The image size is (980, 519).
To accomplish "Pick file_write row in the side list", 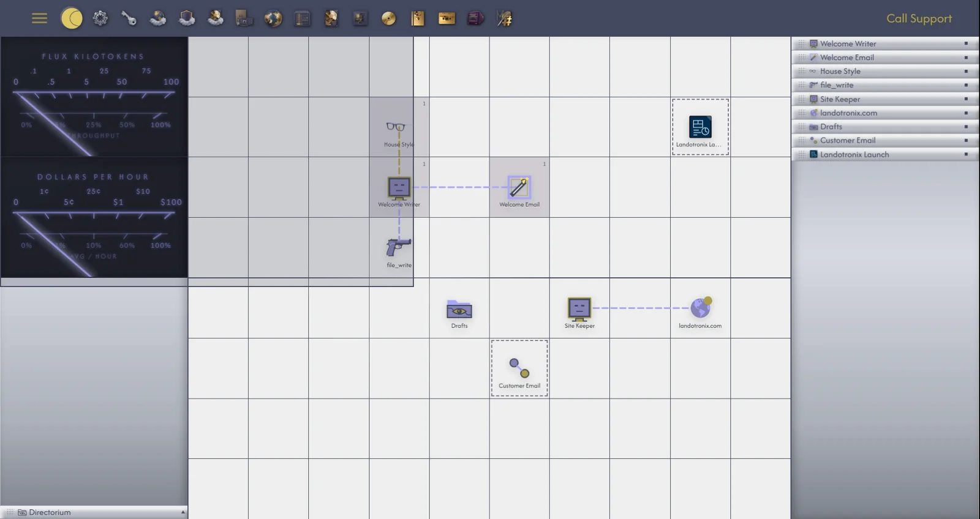I will 884,85.
